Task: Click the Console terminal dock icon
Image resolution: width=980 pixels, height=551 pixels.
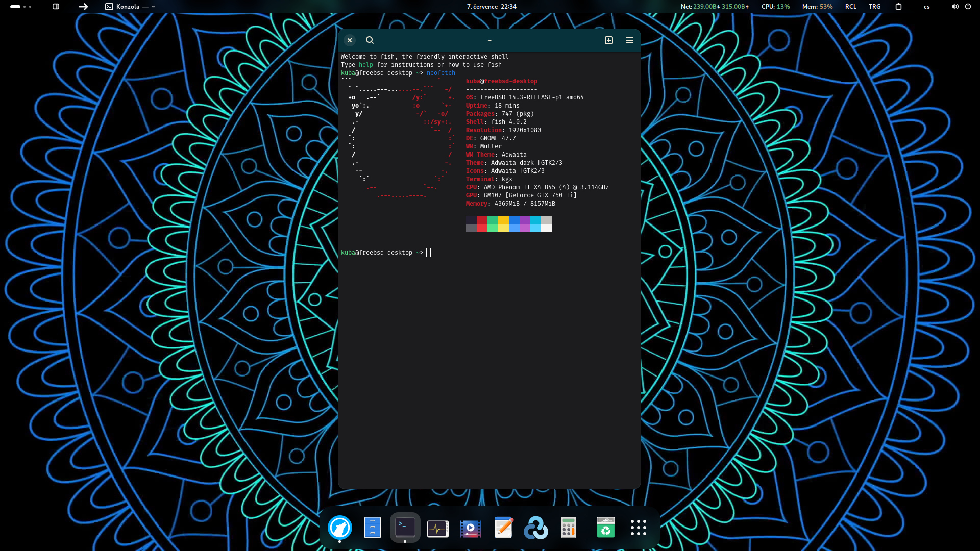Action: click(x=405, y=528)
